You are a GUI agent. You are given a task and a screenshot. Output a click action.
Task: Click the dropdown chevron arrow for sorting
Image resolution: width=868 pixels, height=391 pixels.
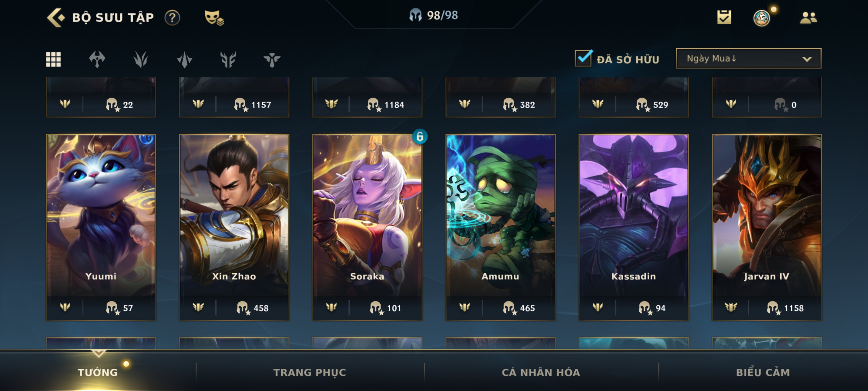tap(807, 59)
